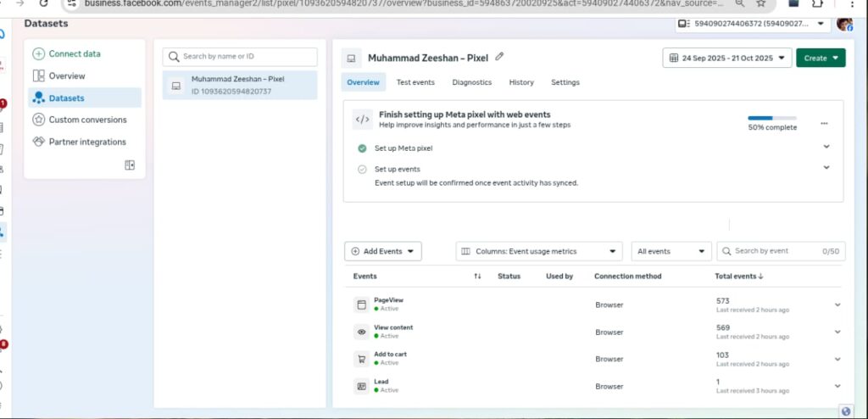Click the 50% complete progress bar
Screen dimensions: 868x419
coord(772,118)
